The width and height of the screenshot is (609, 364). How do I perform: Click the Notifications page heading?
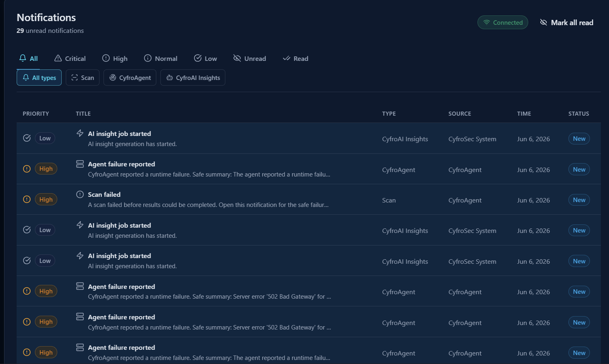coord(46,17)
